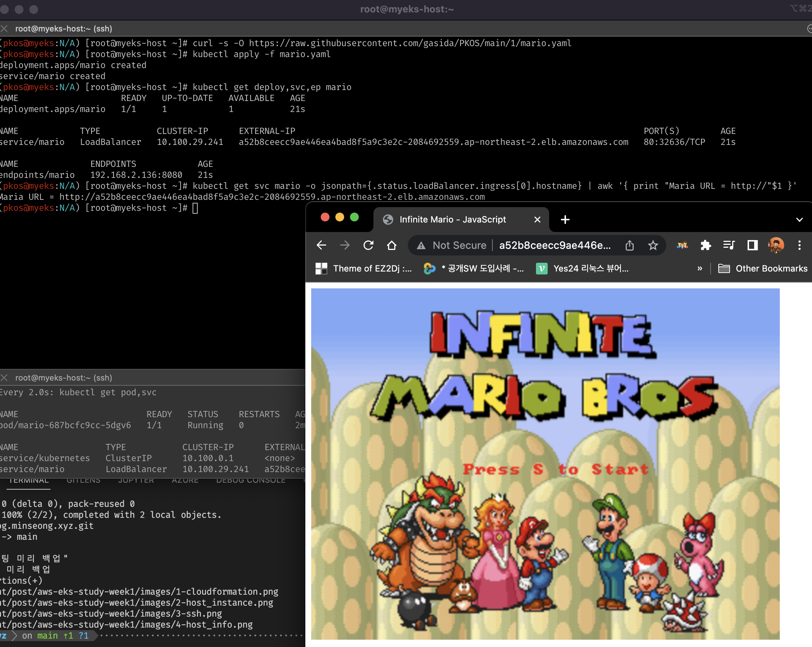Click '3-ssh.png' file path line
The image size is (812, 647).
click(x=111, y=613)
